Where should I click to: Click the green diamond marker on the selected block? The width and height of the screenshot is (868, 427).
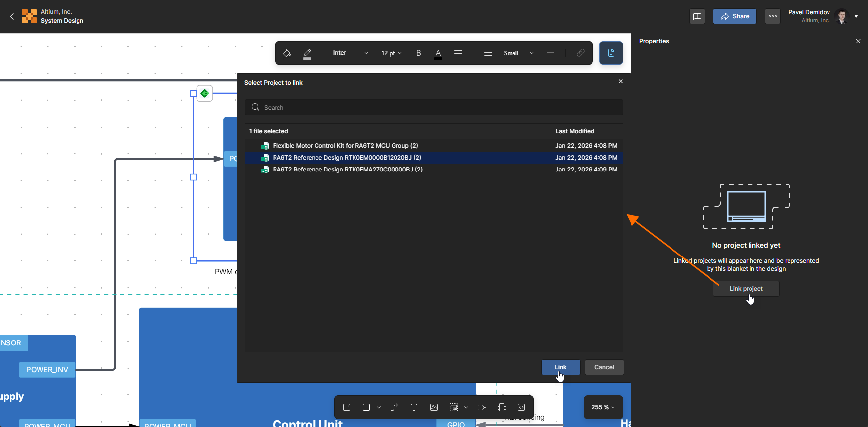(205, 93)
